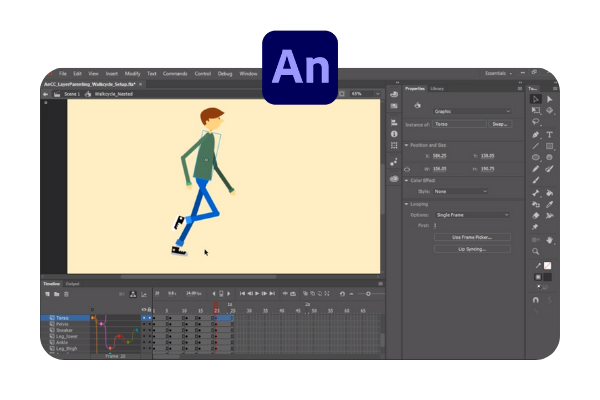The image size is (600, 400).
Task: Select the Text tool
Action: click(550, 134)
